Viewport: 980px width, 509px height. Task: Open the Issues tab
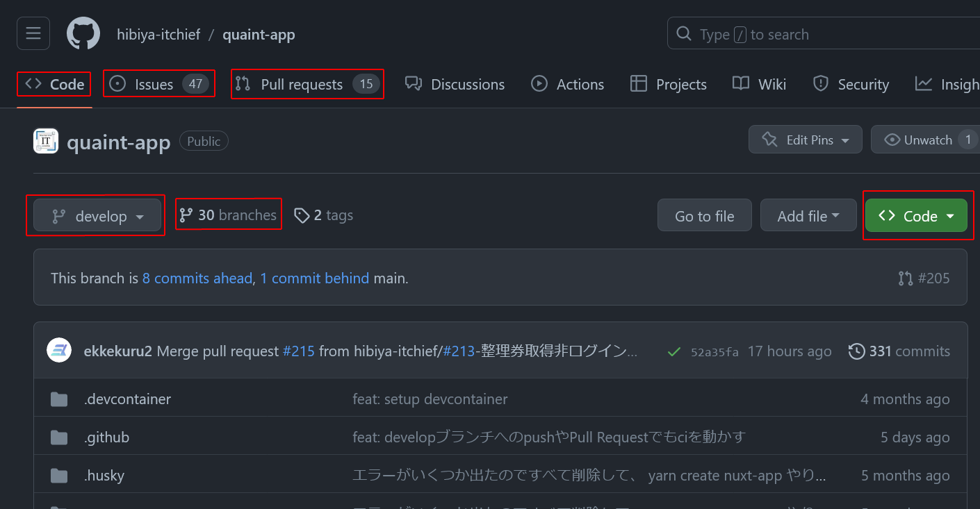[x=159, y=85]
